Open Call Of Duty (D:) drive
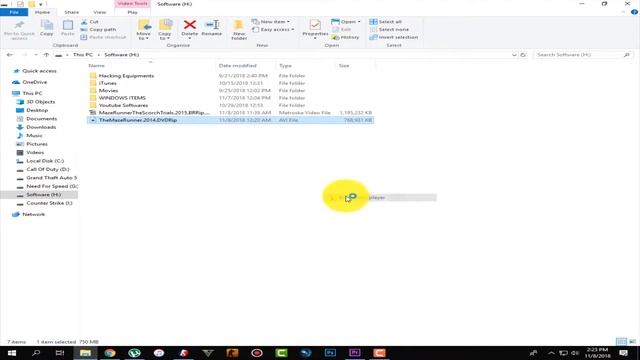Image resolution: width=640 pixels, height=360 pixels. coord(48,169)
